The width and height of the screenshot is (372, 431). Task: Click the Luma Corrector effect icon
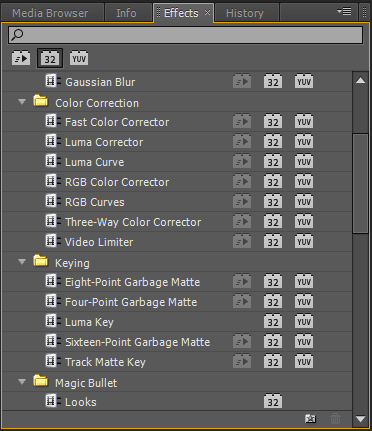(x=53, y=141)
